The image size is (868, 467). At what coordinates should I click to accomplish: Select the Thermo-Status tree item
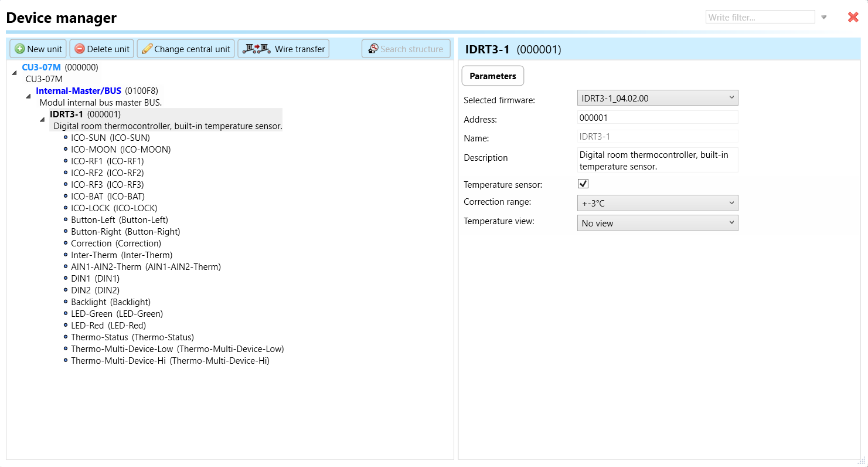coord(132,337)
